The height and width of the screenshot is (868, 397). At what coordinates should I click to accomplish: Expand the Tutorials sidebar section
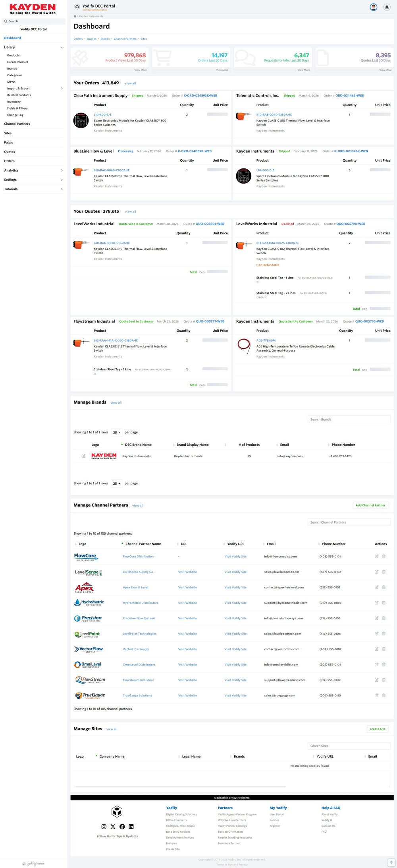(x=62, y=189)
